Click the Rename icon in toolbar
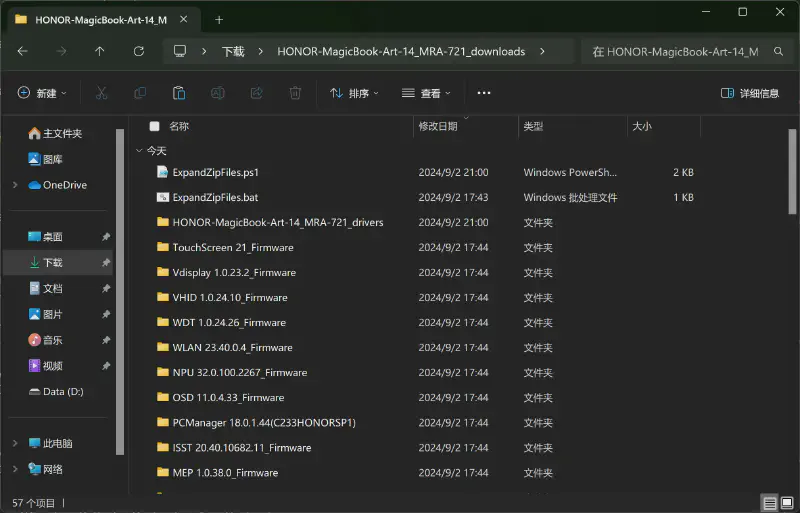The image size is (800, 513). tap(217, 93)
